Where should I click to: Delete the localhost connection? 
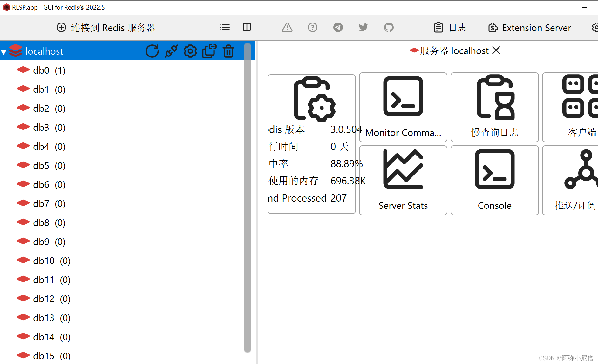tap(228, 51)
